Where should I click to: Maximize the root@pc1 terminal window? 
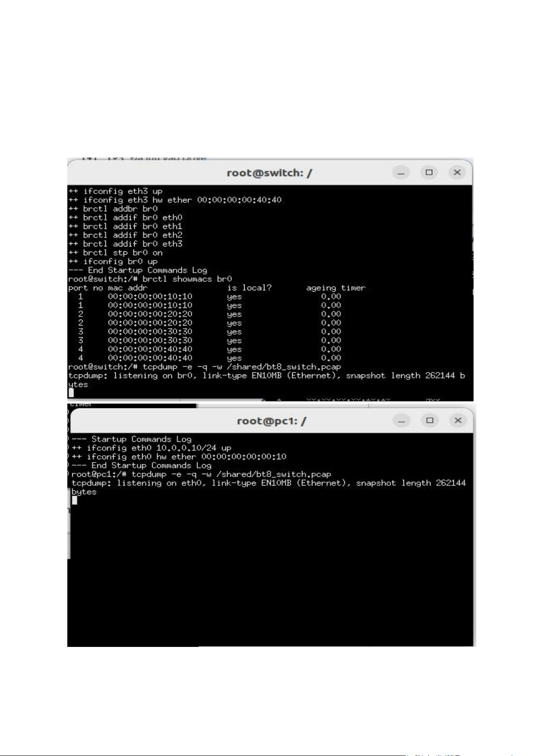[x=430, y=421]
